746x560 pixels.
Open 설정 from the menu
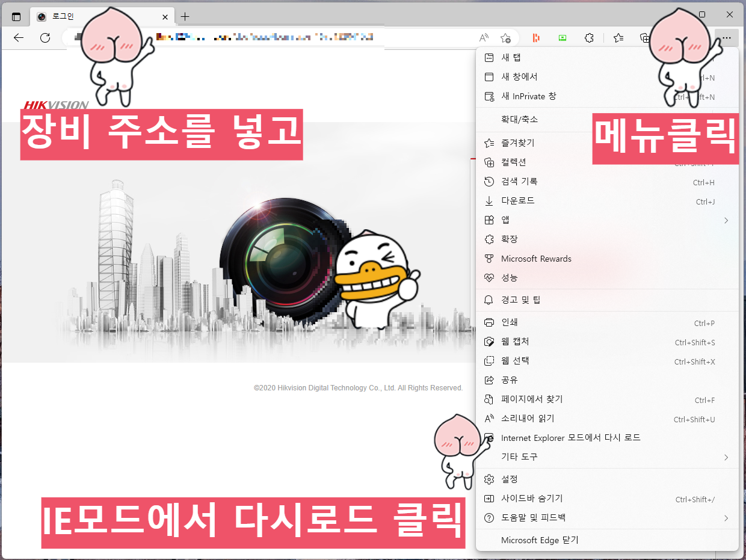607,479
